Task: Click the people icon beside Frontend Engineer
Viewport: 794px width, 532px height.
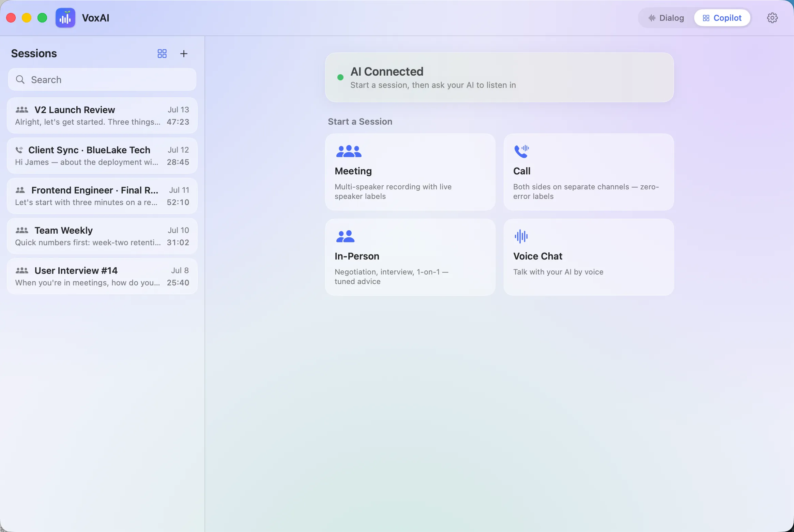Action: click(20, 190)
